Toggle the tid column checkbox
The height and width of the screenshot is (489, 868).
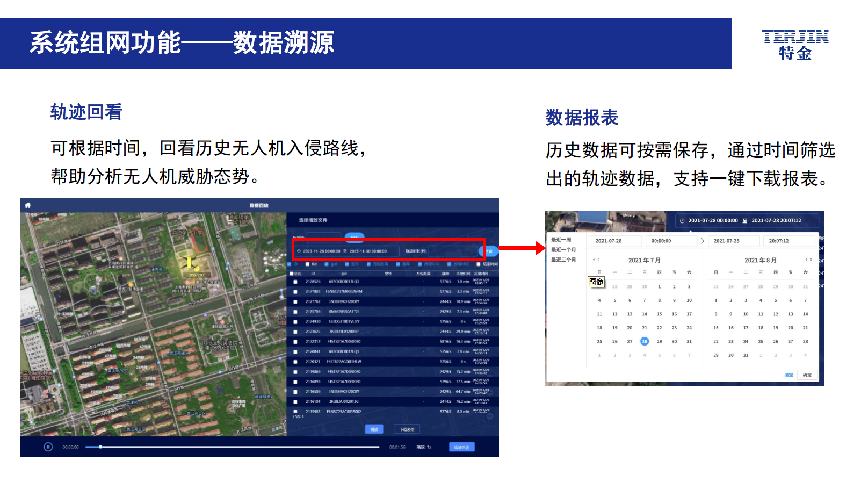308,264
